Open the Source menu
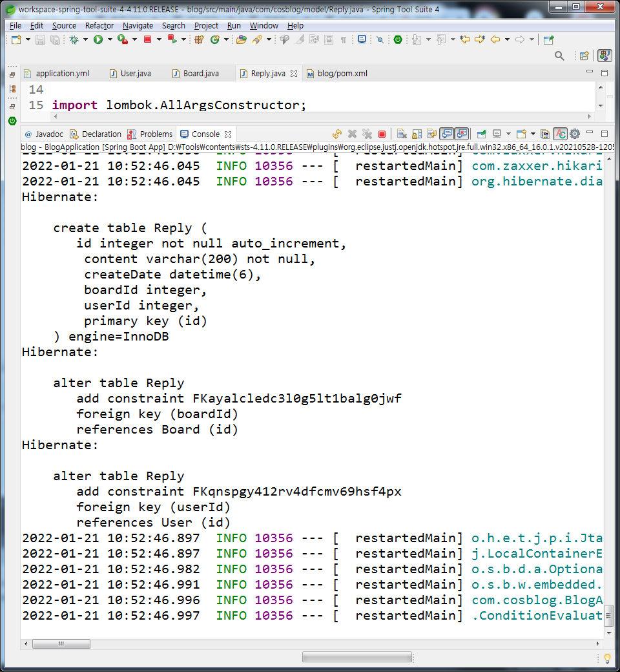Screen dimensions: 620x672 [65, 26]
